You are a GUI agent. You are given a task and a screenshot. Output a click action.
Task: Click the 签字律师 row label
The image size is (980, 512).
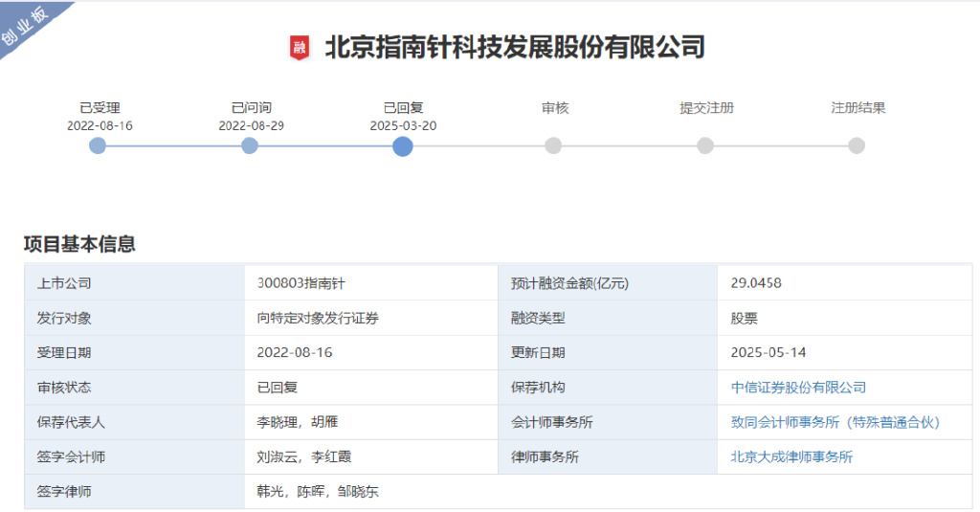64,492
